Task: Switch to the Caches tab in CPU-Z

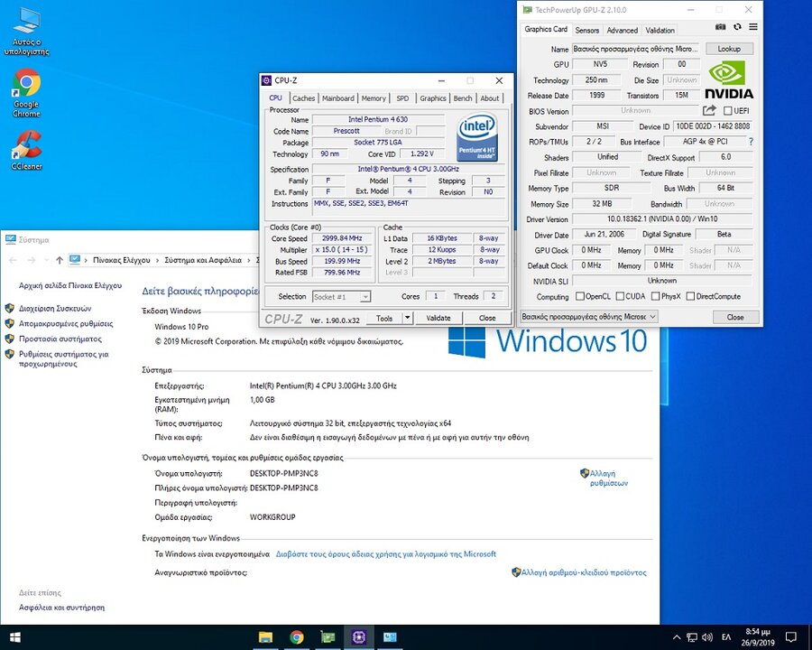Action: [x=303, y=98]
